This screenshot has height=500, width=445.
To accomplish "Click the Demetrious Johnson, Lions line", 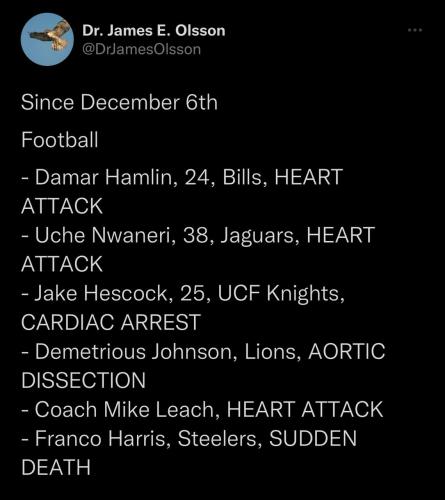I will coord(203,352).
